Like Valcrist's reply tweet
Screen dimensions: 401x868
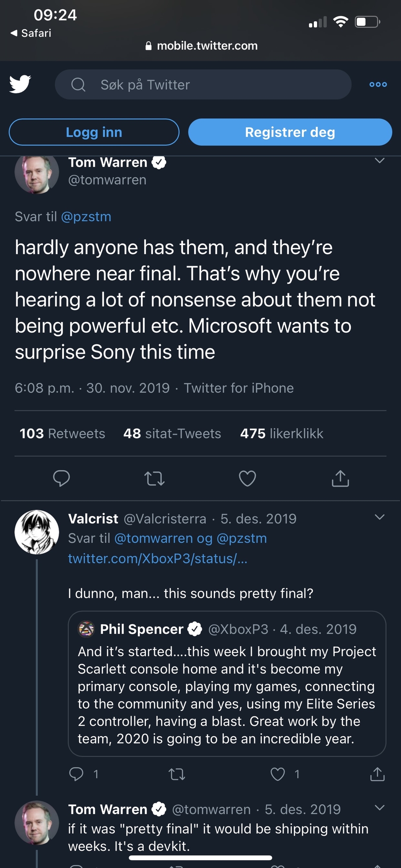click(x=278, y=774)
